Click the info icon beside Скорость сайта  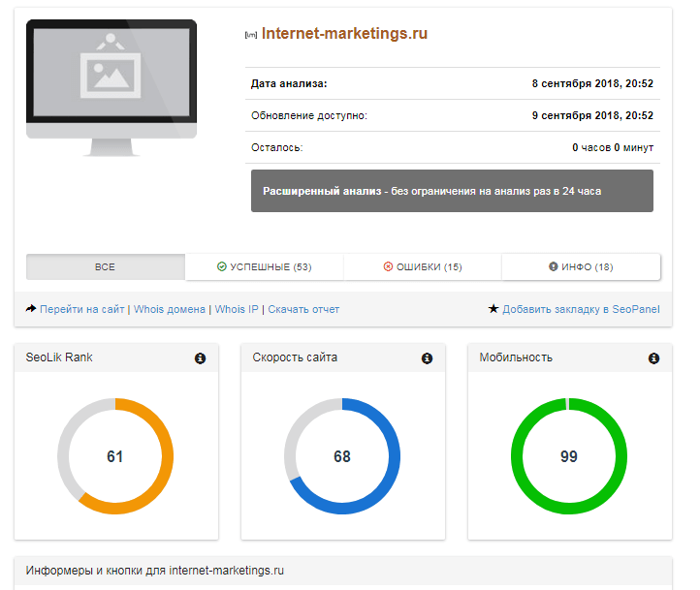(x=427, y=358)
